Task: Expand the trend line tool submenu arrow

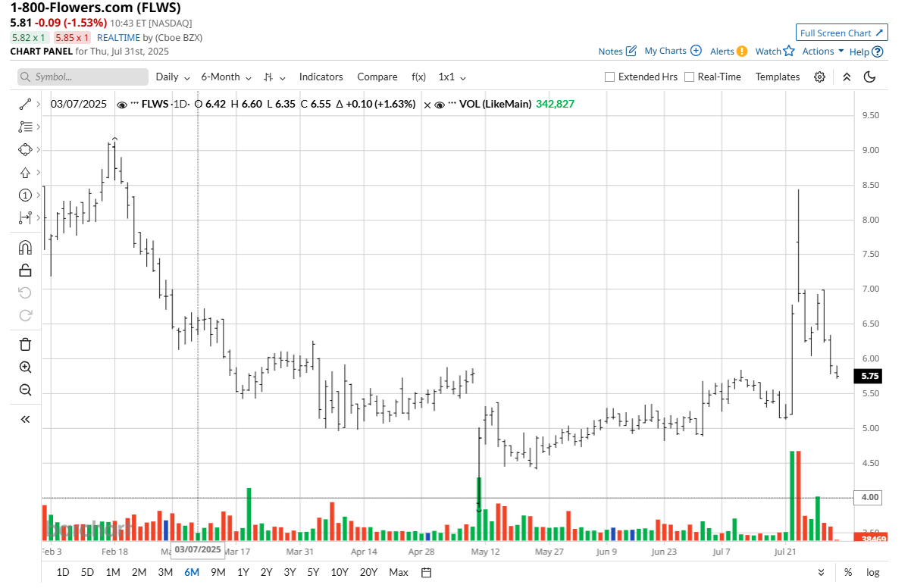Action: (38, 105)
